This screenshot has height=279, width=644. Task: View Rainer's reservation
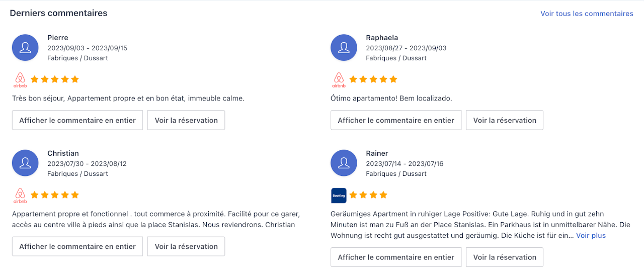[x=505, y=257]
